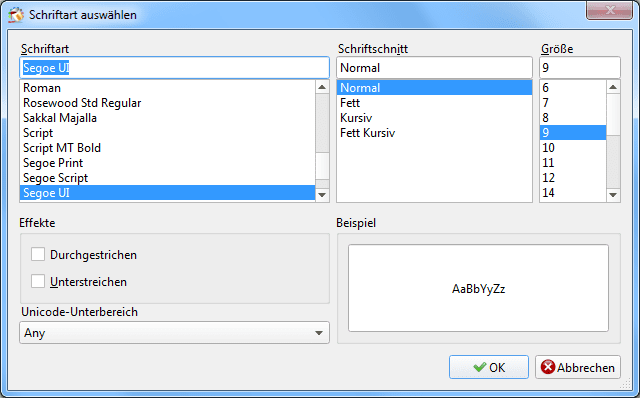
Task: Click font list scroll down arrow
Action: tap(322, 195)
